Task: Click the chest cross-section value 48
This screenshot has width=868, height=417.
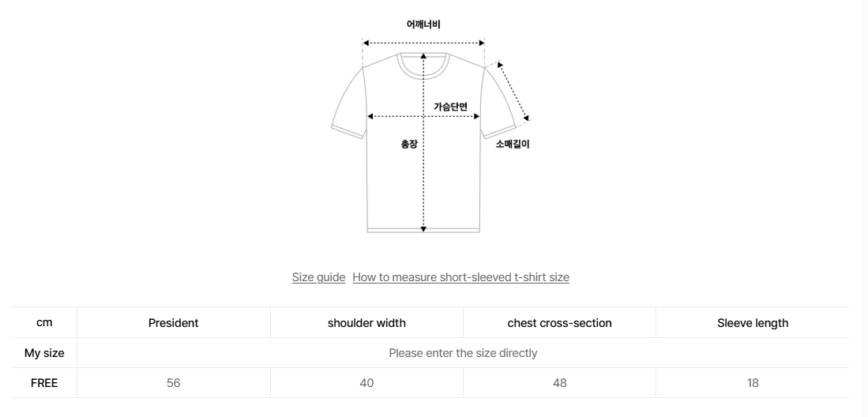Action: pos(559,383)
